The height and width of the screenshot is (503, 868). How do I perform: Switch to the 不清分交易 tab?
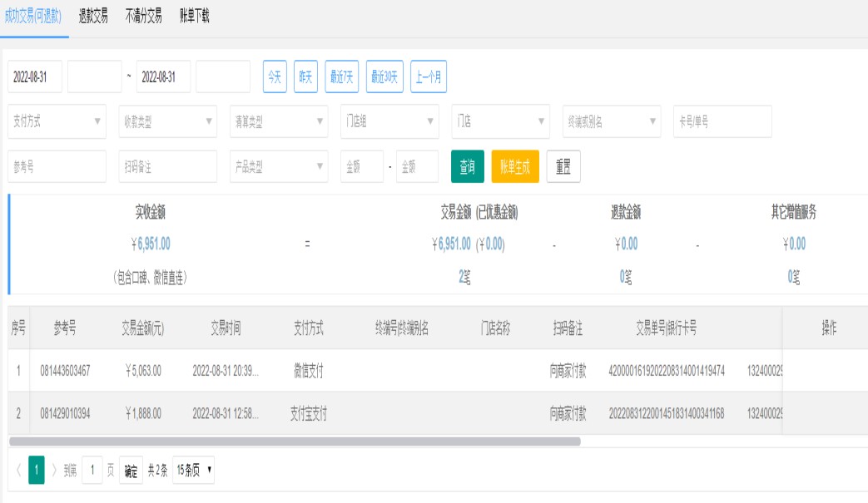(143, 17)
